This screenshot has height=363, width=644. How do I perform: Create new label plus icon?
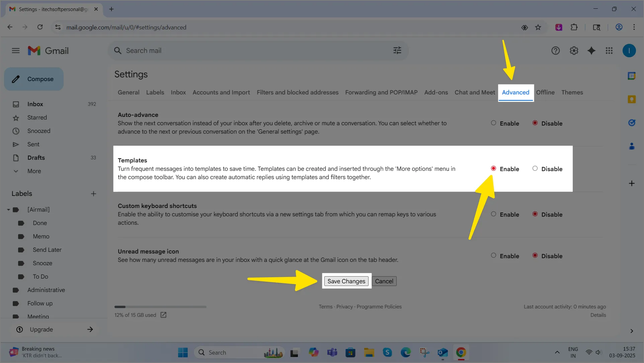(x=93, y=194)
